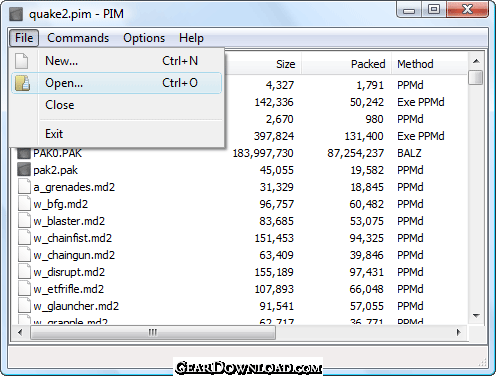Screen dimensions: 496x376
Task: Choose New... from the File menu
Action: click(x=117, y=61)
